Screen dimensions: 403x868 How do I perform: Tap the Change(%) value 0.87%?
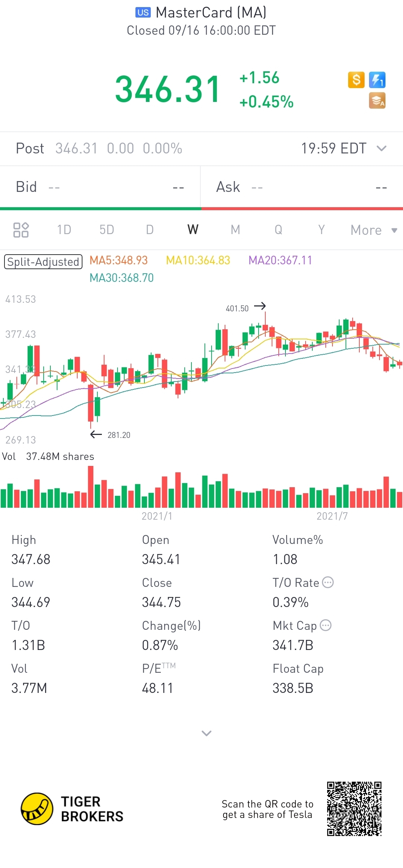tap(160, 645)
